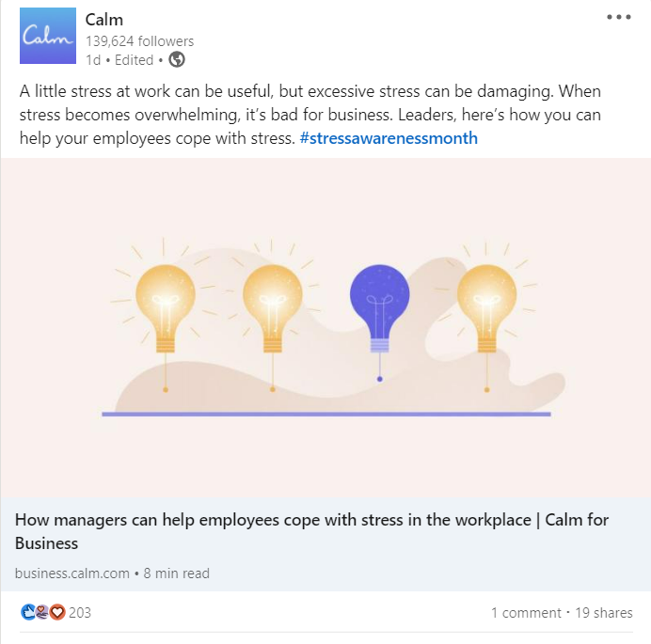Click the globe public visibility icon
This screenshot has height=644, width=651.
177,60
